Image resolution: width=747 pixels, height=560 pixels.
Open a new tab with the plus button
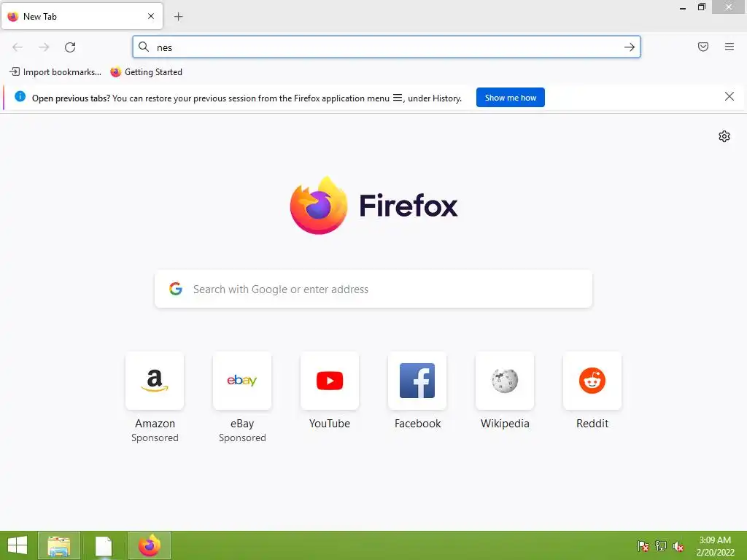point(179,17)
